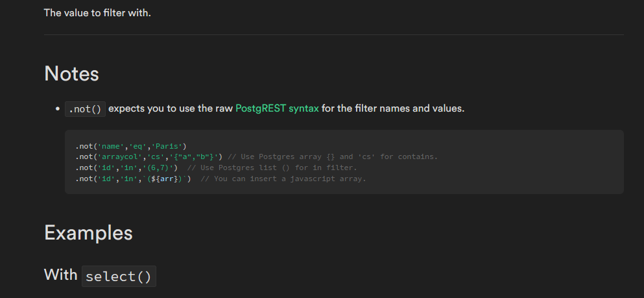Click the bullet point before .not()
This screenshot has width=644, height=298.
(58, 109)
